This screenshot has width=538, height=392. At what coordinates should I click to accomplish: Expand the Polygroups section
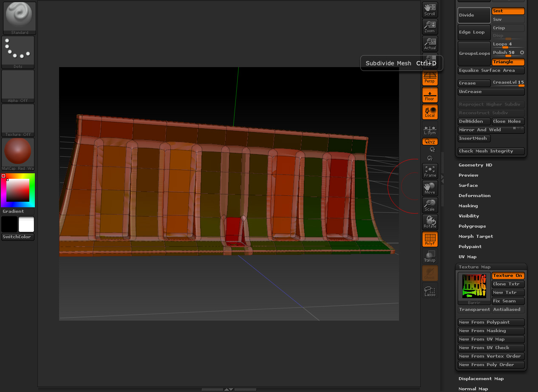[x=472, y=226]
